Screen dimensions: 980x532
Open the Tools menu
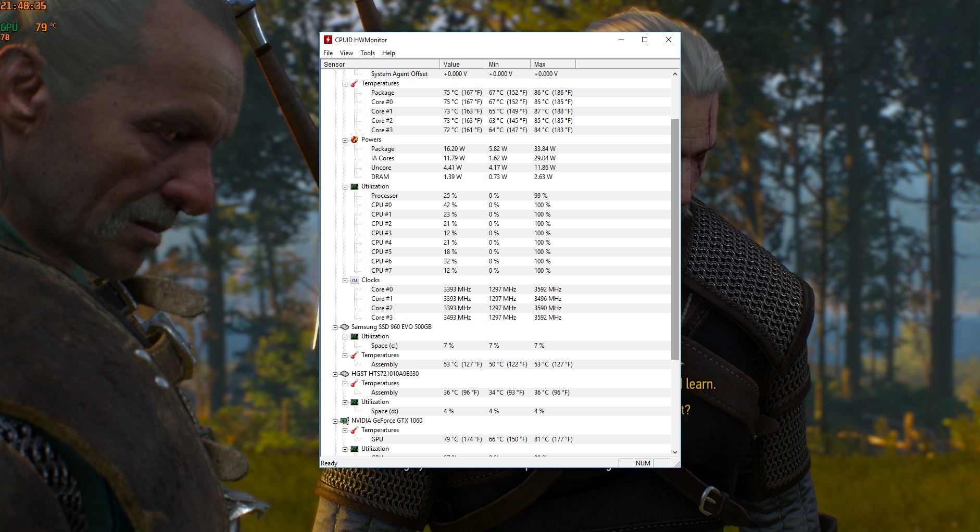(368, 53)
